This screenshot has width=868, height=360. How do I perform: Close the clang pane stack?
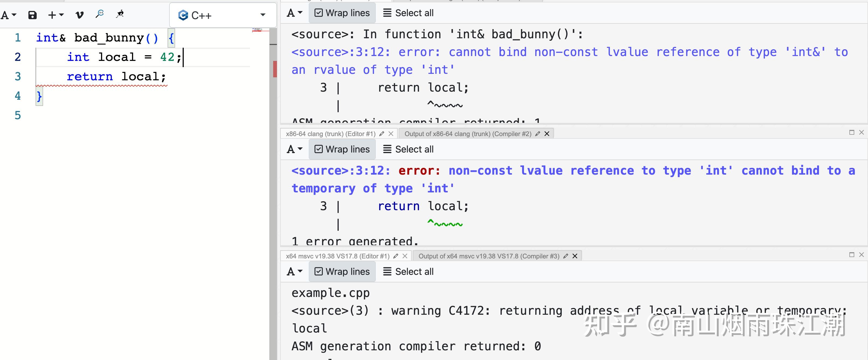(x=862, y=133)
